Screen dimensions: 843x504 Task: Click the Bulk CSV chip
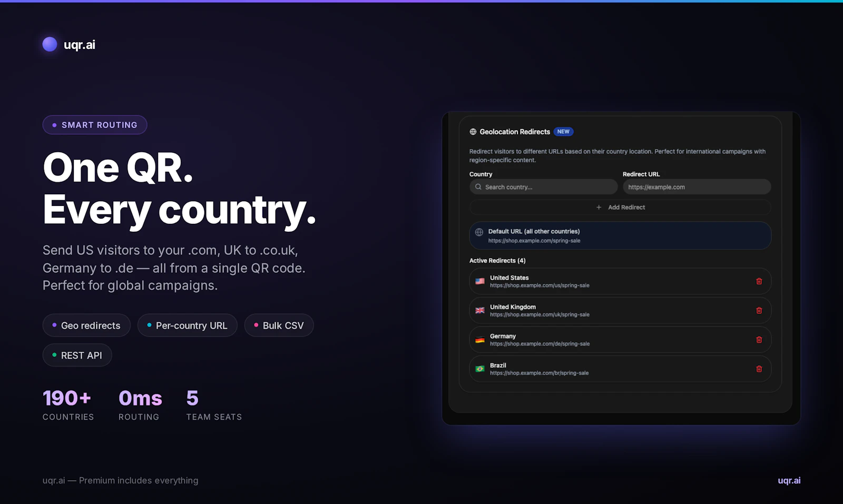point(279,325)
